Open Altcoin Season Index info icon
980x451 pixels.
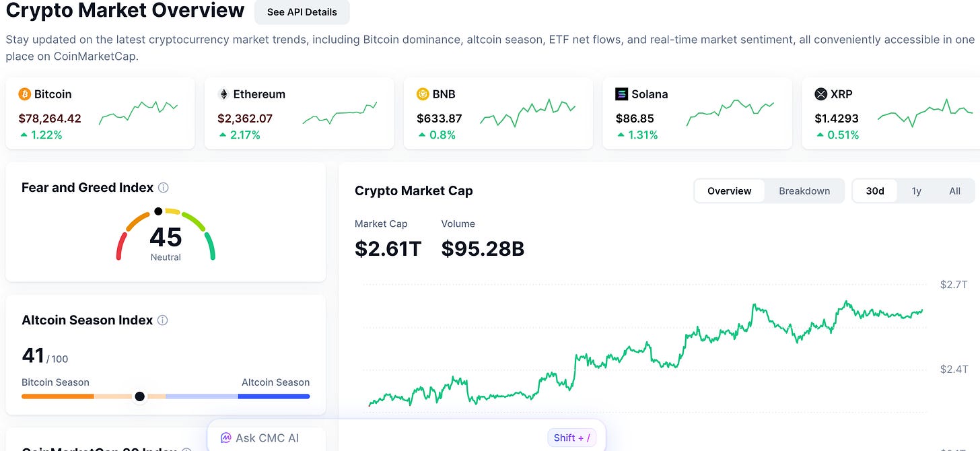[x=162, y=320]
